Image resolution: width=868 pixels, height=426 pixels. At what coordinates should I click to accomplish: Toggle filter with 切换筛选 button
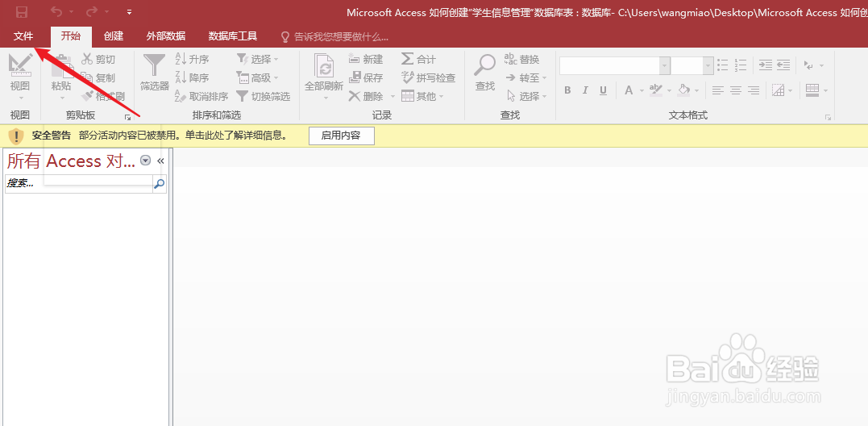click(263, 96)
